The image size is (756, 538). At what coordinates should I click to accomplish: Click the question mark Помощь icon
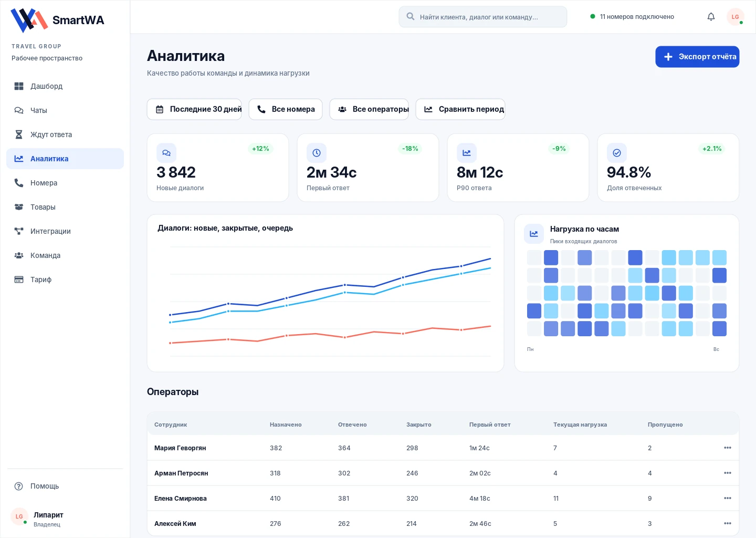(19, 486)
